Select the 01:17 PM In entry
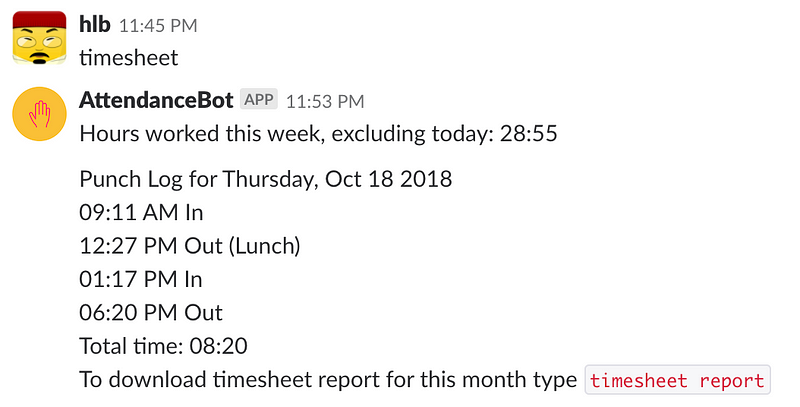The height and width of the screenshot is (407, 800). (x=140, y=279)
